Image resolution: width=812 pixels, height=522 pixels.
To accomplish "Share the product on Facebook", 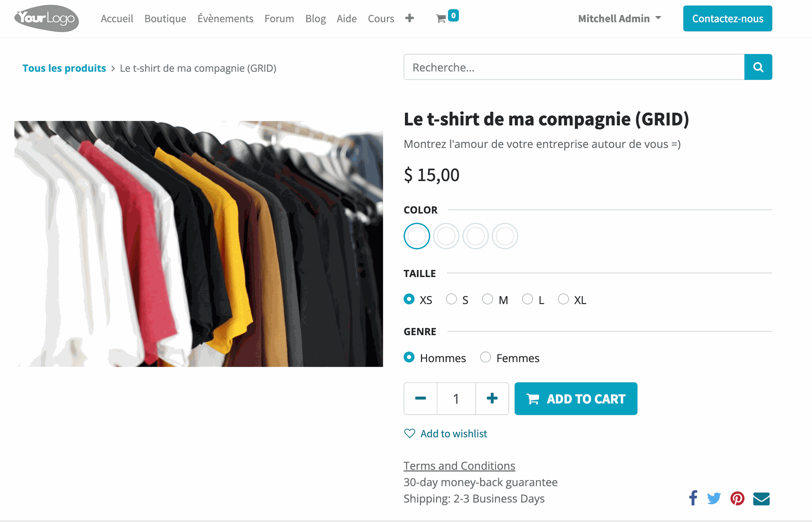I will [693, 498].
